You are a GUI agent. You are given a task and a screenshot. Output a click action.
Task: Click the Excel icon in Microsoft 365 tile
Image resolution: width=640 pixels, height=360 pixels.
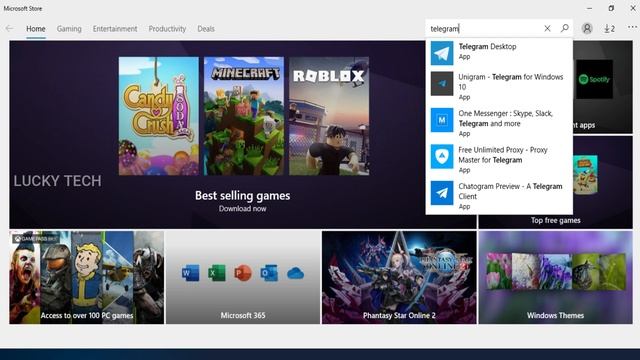pyautogui.click(x=217, y=273)
